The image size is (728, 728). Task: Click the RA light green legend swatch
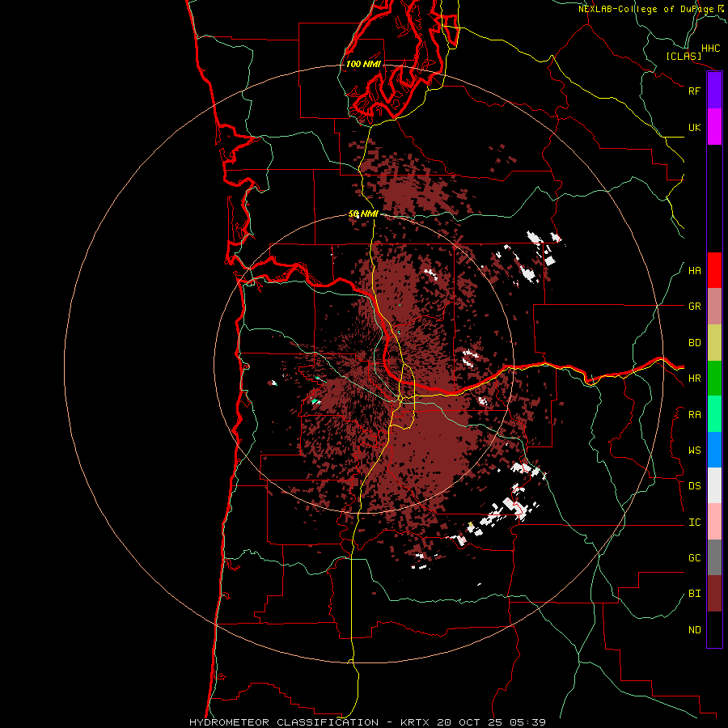tap(714, 414)
